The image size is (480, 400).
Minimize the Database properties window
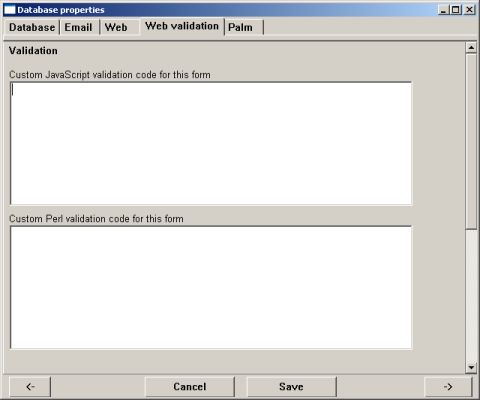point(443,10)
